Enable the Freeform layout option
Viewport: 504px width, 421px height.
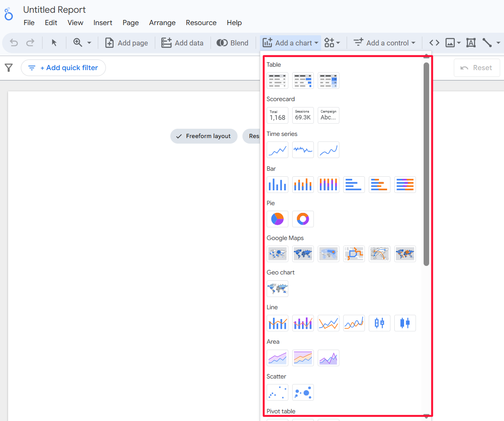(x=204, y=136)
